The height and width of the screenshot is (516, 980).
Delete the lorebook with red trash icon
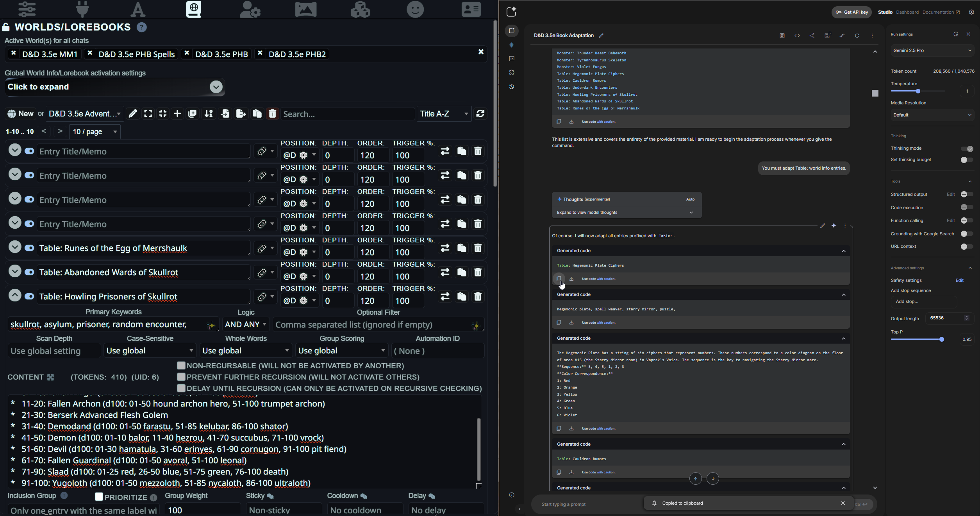(x=273, y=113)
